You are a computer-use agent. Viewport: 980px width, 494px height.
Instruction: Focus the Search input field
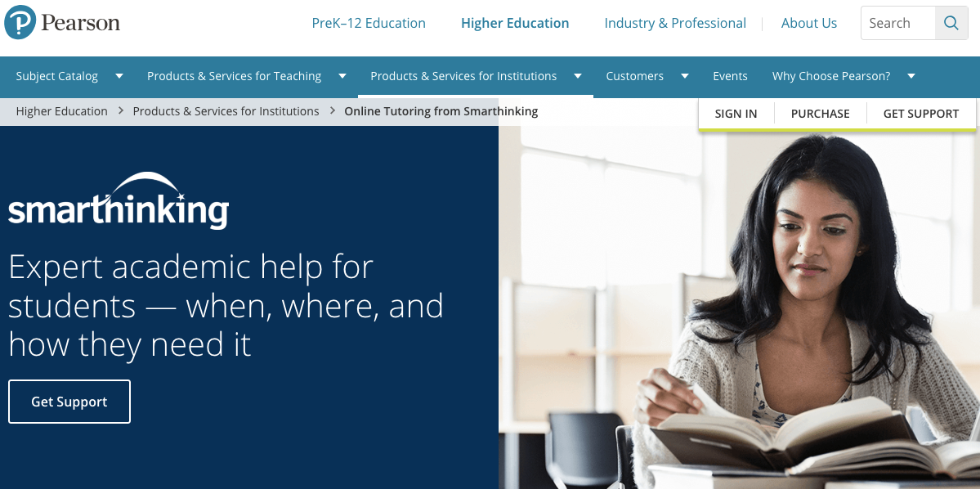click(898, 23)
